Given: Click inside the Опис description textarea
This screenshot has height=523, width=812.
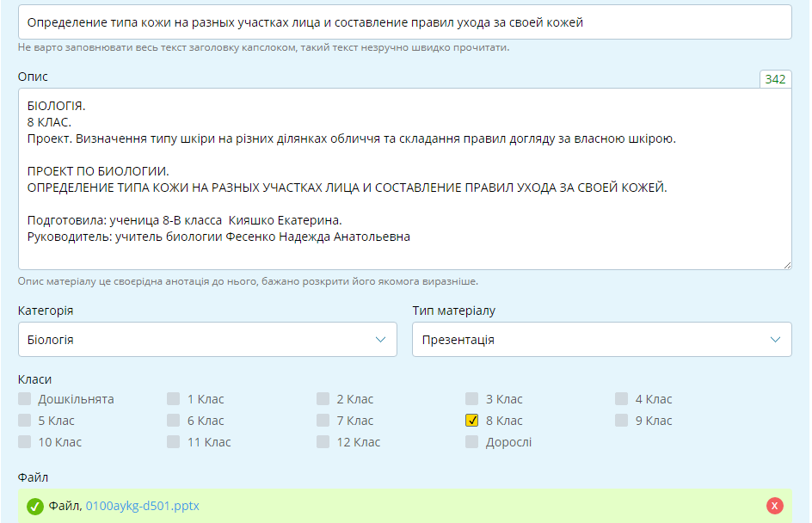Looking at the screenshot, I should click(x=405, y=179).
